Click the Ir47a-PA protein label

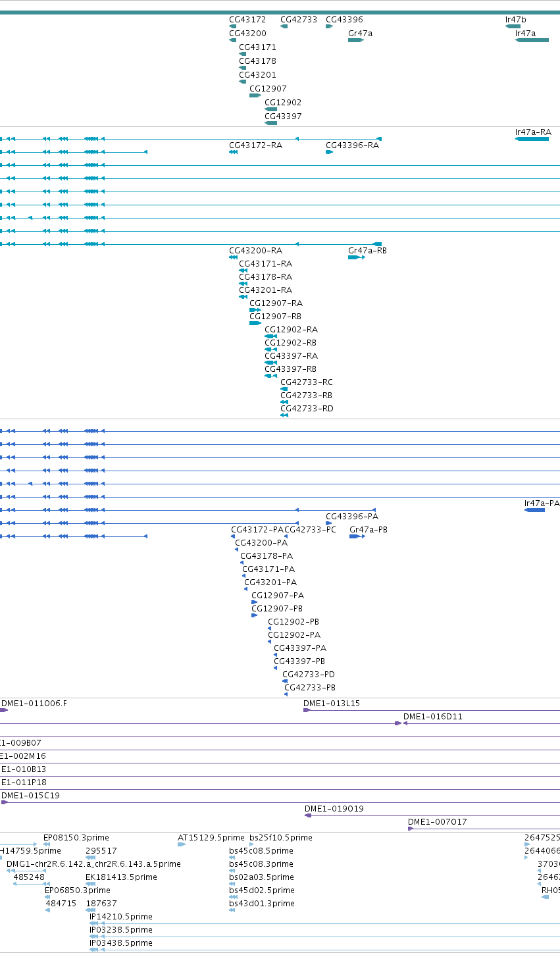(542, 503)
